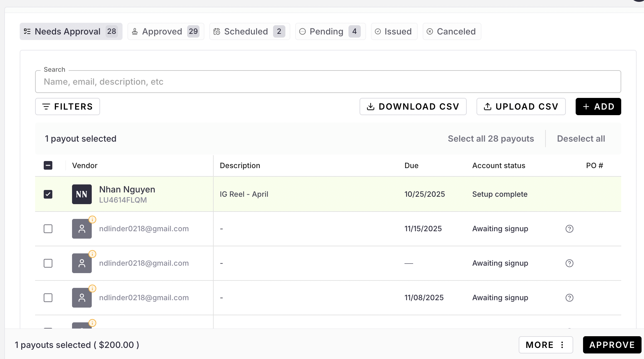Screen dimensions: 644x359
Task: Click placeholder avatar in 11/08/2025 row
Action: [82, 298]
